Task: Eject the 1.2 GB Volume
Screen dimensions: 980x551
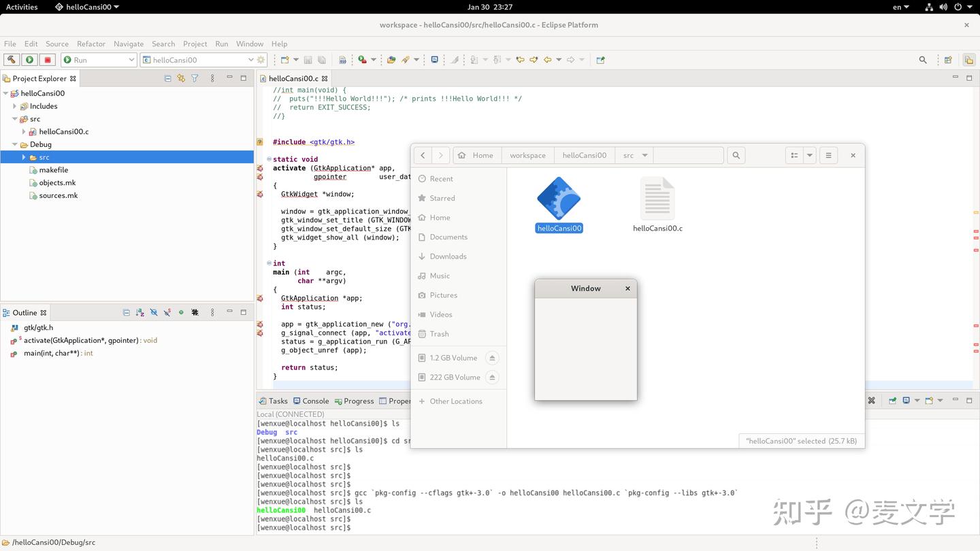Action: (x=492, y=358)
